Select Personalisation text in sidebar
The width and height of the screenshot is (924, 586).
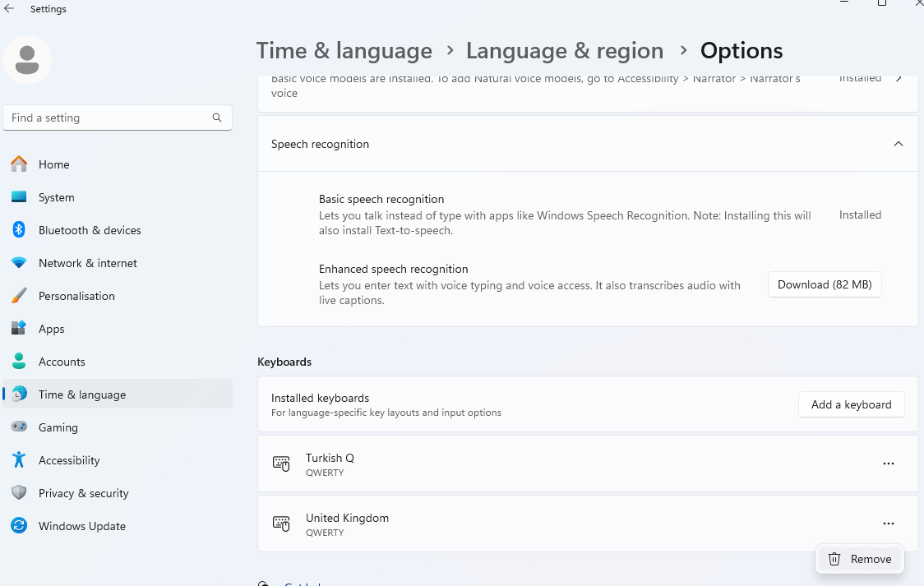click(x=76, y=296)
